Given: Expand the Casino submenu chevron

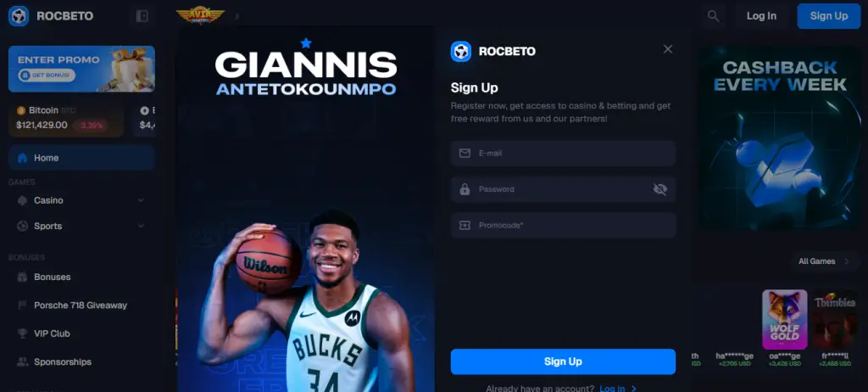Looking at the screenshot, I should pyautogui.click(x=141, y=200).
